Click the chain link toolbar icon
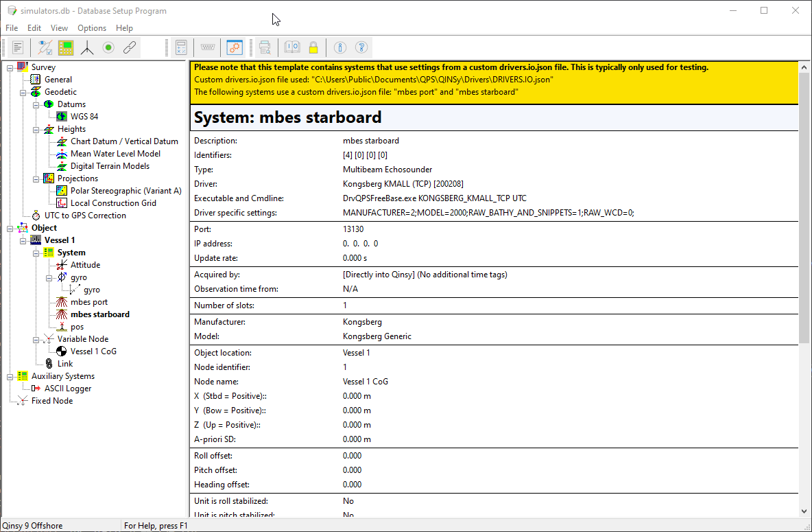Viewport: 812px width, 532px height. point(129,47)
